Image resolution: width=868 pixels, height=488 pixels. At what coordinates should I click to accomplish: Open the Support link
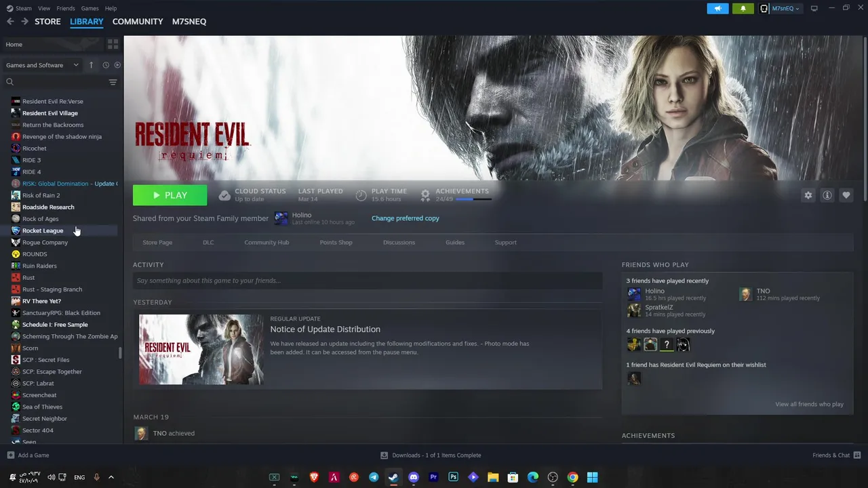(505, 243)
